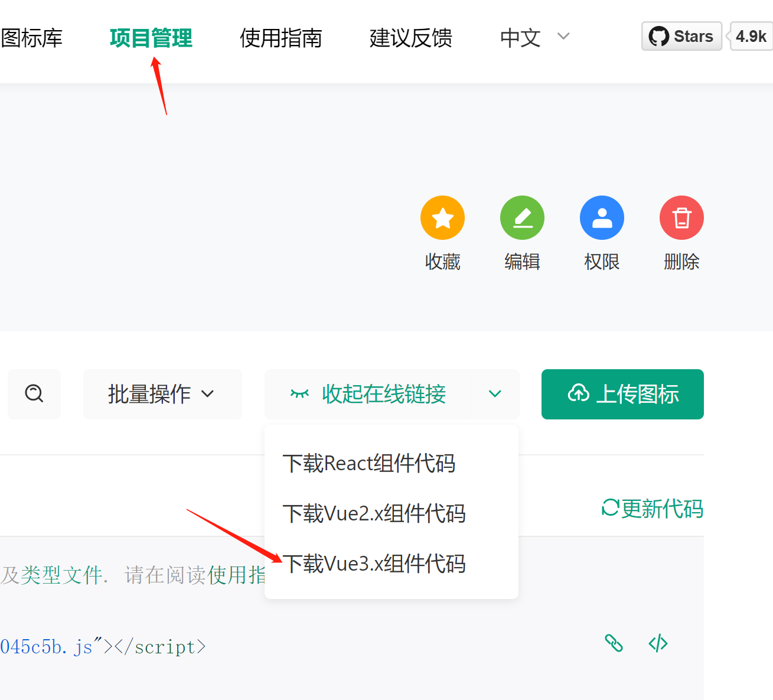Screen dimensions: 773x700
Task: Expand the 批量操作 dropdown
Action: 162,394
